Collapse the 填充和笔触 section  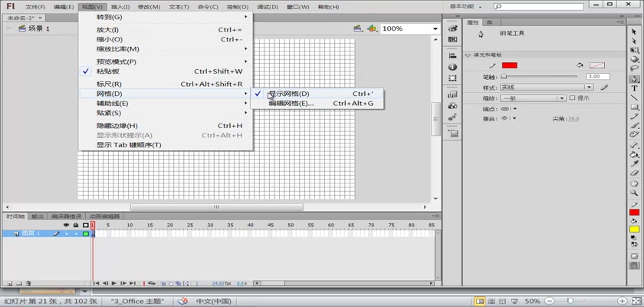coord(468,54)
